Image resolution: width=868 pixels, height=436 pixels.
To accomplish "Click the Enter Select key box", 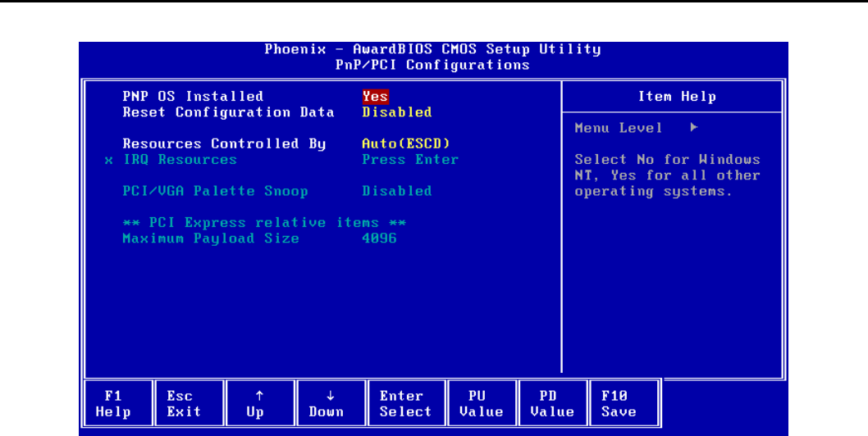I will (x=406, y=403).
